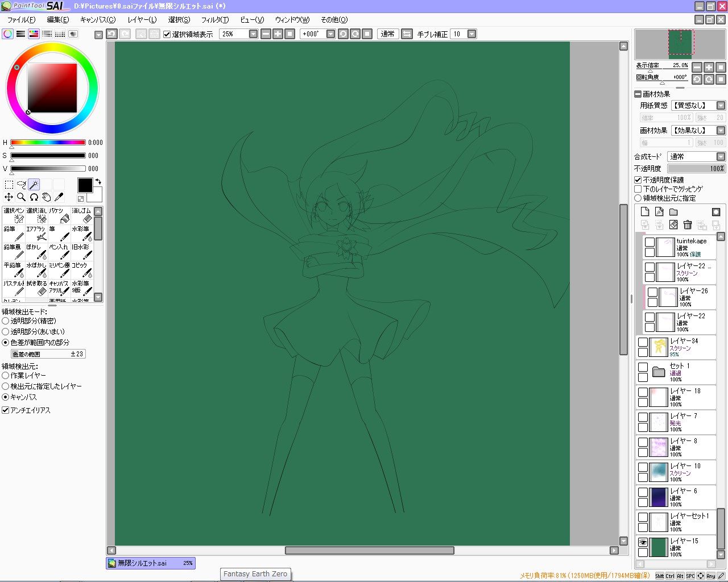Click the hue H slider
This screenshot has height=582, width=728.
pos(48,143)
